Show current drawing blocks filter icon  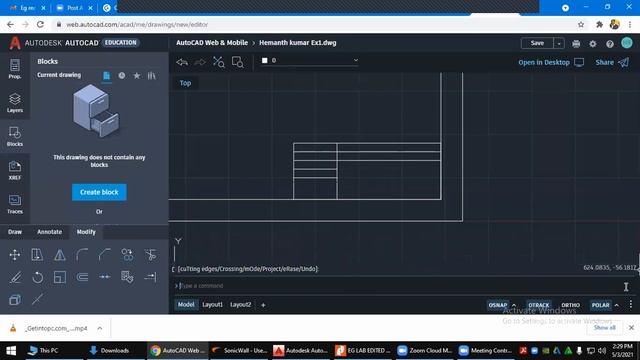[x=107, y=76]
